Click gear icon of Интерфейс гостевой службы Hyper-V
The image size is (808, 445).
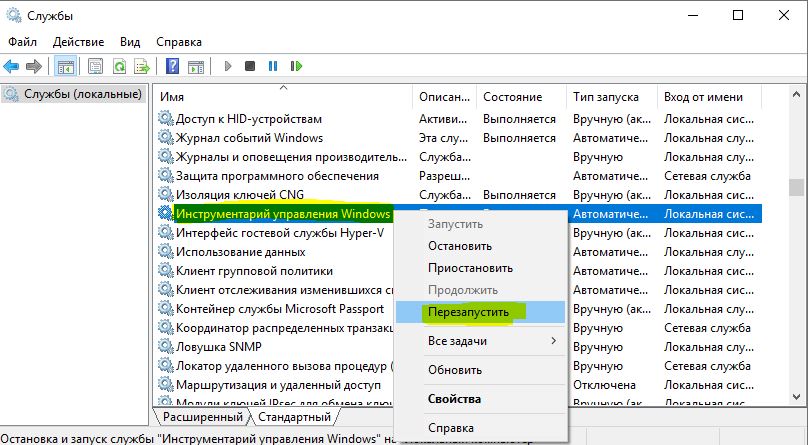click(x=165, y=232)
